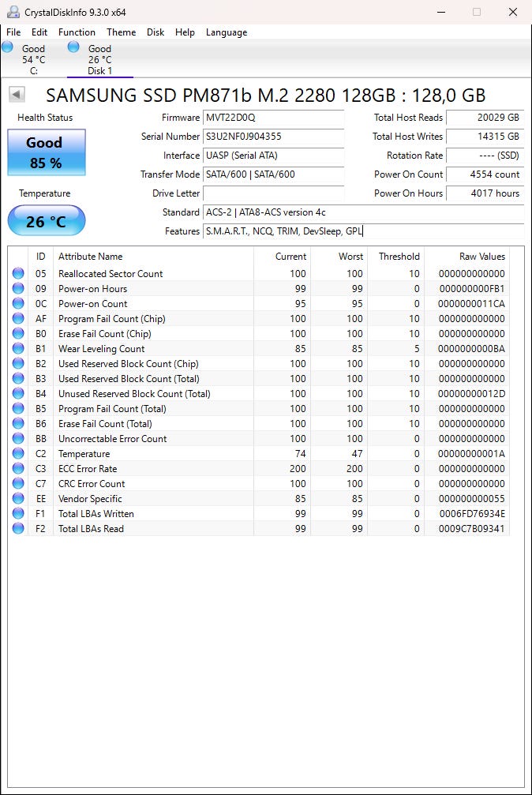Image resolution: width=532 pixels, height=795 pixels.
Task: Open the Theme menu
Action: pos(122,32)
